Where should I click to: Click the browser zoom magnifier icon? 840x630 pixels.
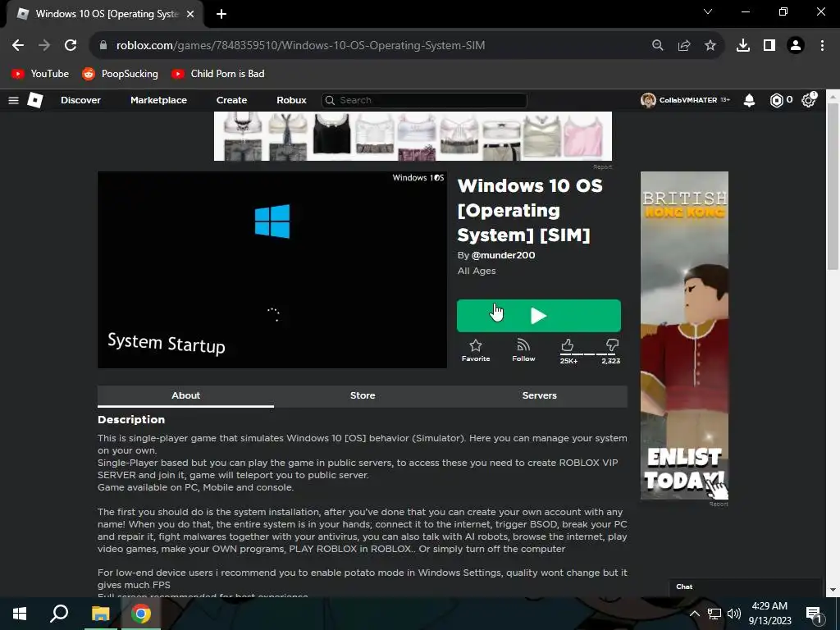point(657,46)
